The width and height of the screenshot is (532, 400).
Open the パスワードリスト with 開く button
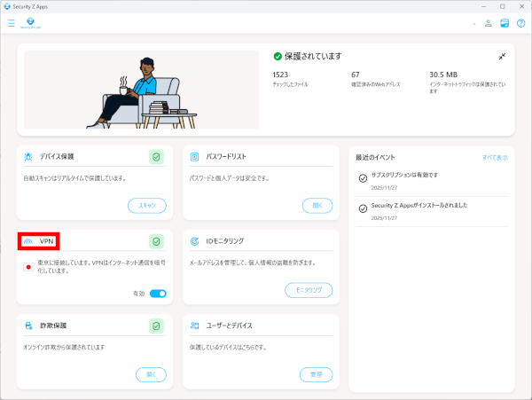click(x=318, y=205)
